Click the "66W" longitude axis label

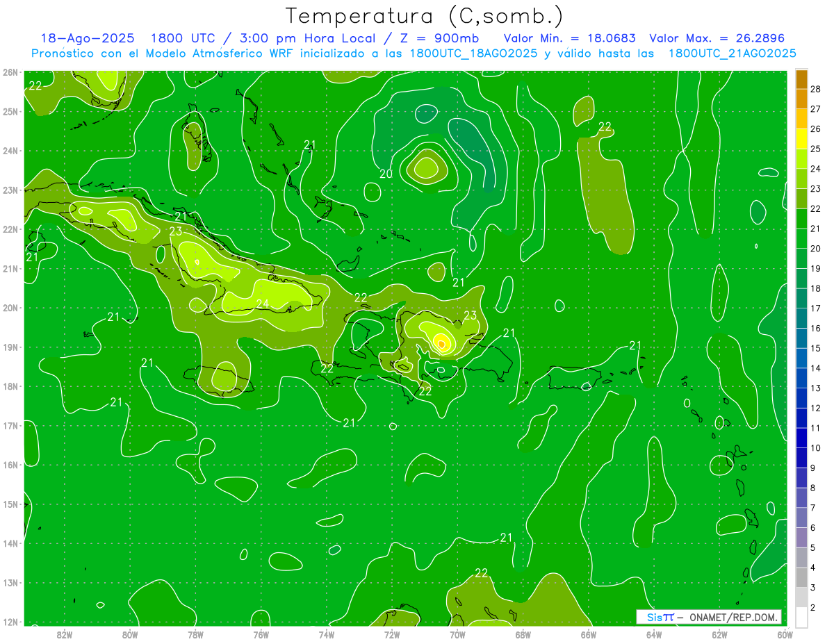coord(589,634)
